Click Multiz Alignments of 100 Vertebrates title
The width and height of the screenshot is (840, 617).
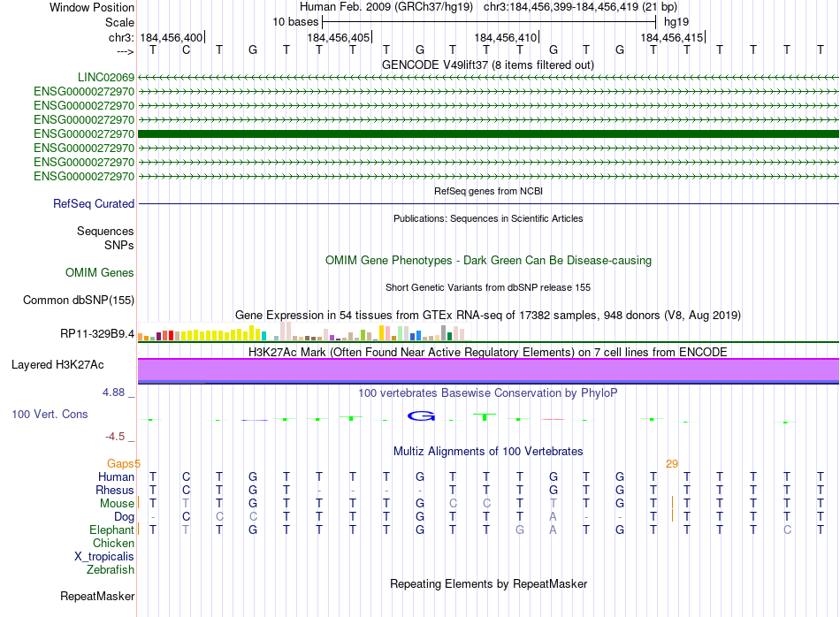pyautogui.click(x=488, y=452)
